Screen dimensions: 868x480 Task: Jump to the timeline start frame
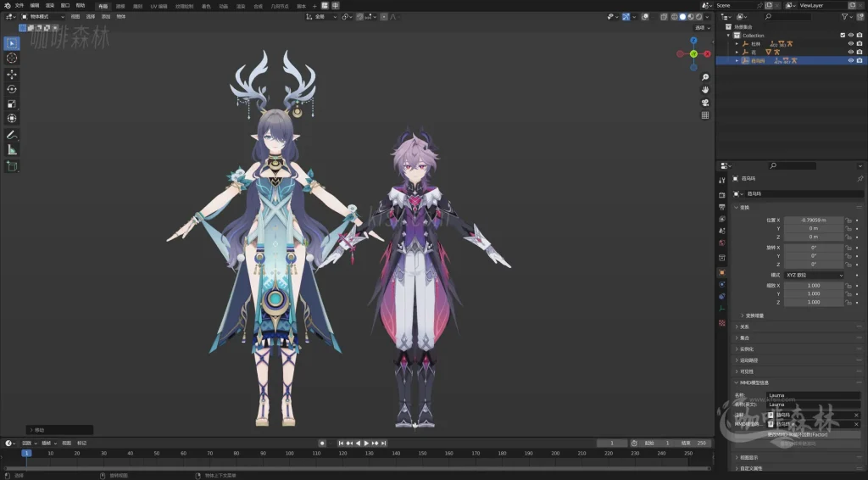(x=341, y=444)
